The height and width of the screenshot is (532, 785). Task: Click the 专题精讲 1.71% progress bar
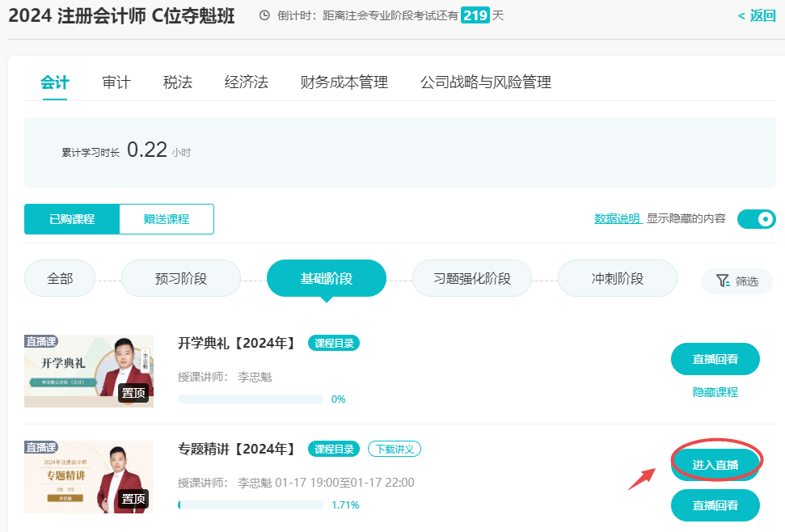[251, 503]
